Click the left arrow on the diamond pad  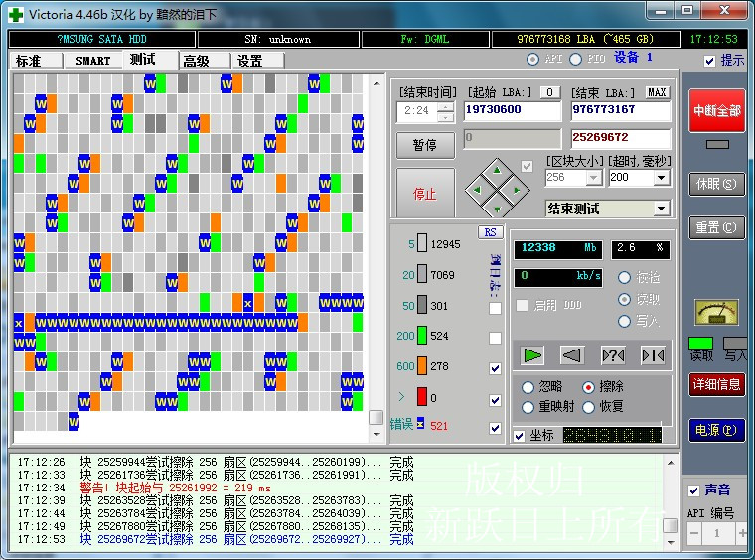click(x=477, y=190)
